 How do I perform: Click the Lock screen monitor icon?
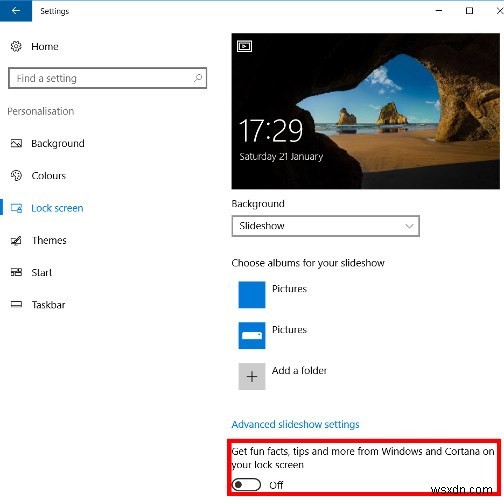(x=16, y=208)
